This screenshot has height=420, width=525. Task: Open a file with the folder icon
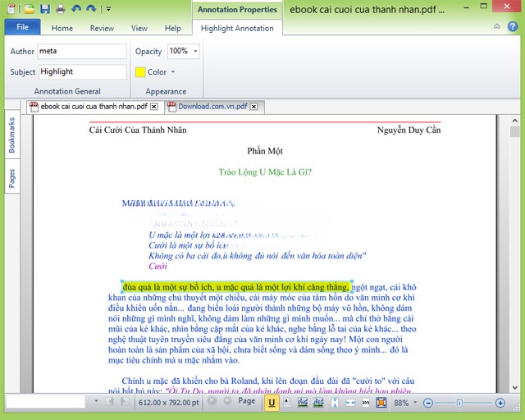pos(30,9)
